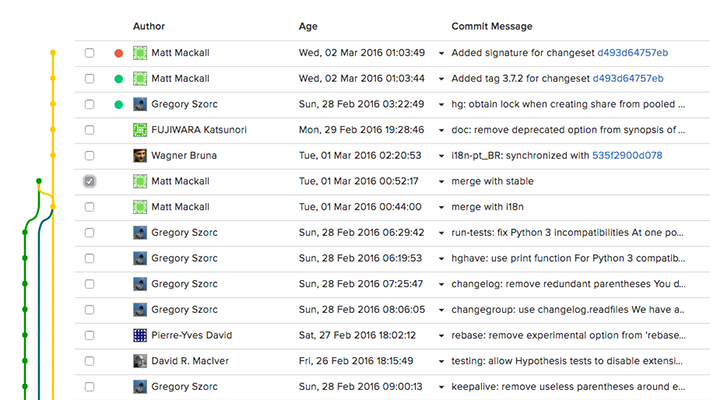
Task: Click Wagner Bruna's avatar icon
Action: coord(140,155)
